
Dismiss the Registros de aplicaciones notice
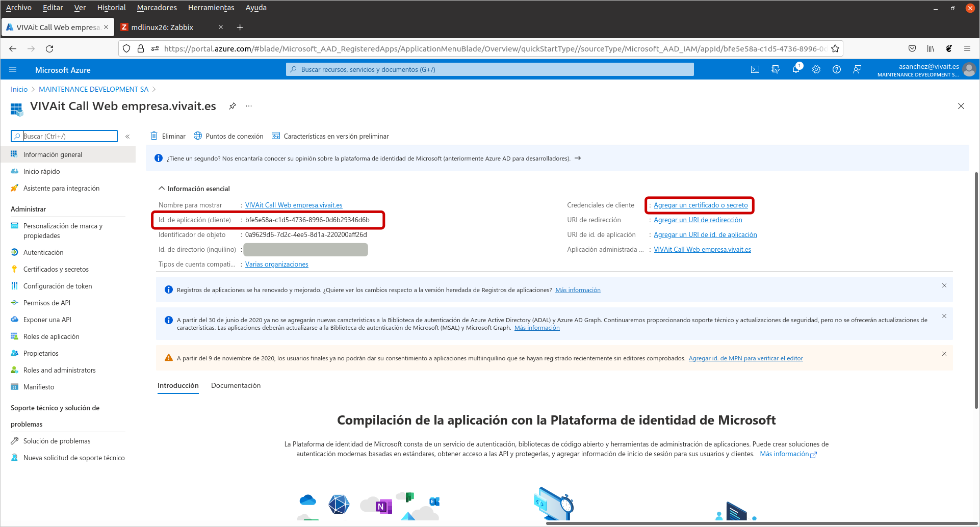click(x=944, y=285)
